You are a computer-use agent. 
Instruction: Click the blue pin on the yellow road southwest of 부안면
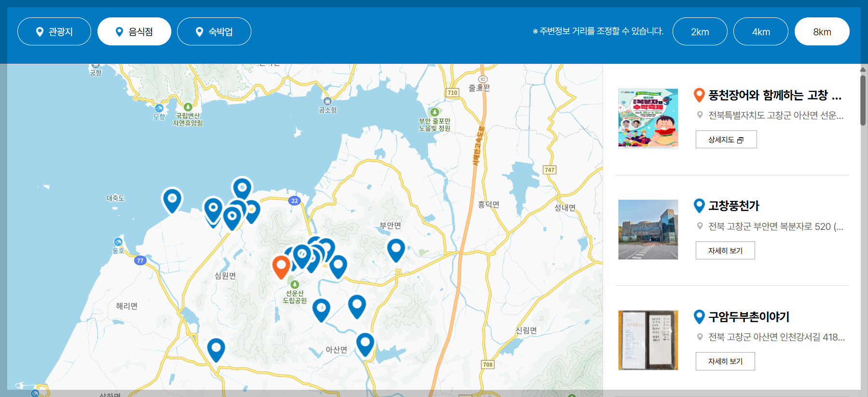click(338, 267)
